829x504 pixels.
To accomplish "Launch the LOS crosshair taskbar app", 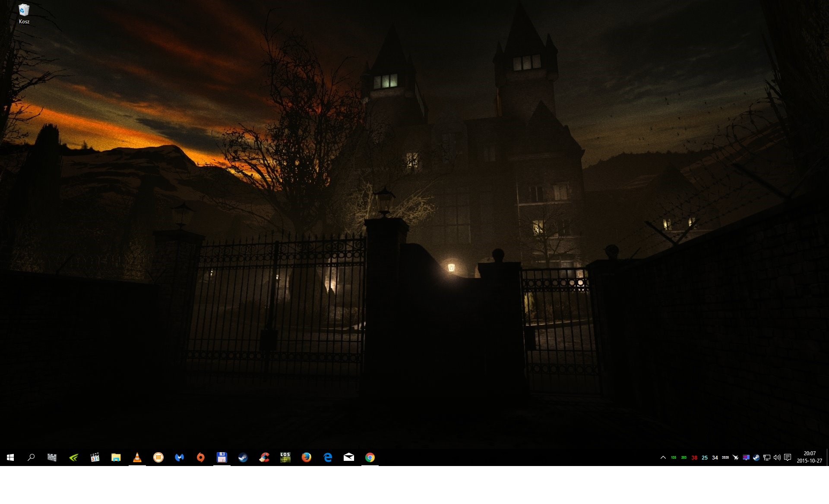I will click(x=285, y=457).
